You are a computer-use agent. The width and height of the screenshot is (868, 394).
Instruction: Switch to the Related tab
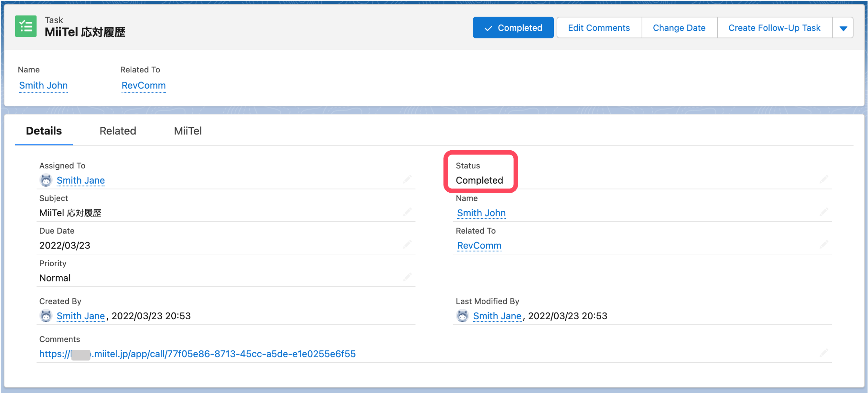[118, 131]
